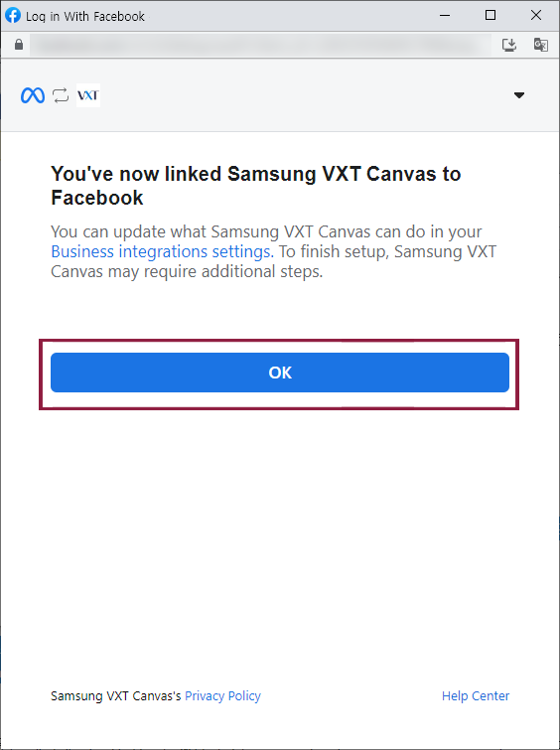Open the Help Center link

click(x=476, y=696)
